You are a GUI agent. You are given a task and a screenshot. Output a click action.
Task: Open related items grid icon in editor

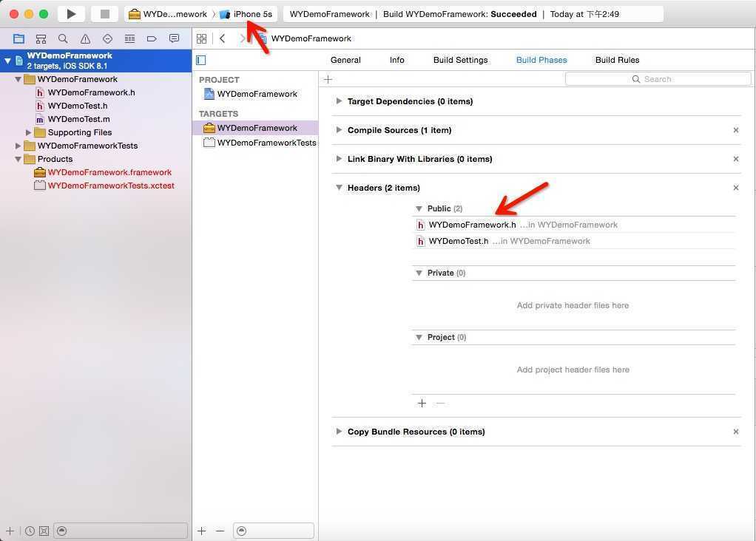pos(201,38)
